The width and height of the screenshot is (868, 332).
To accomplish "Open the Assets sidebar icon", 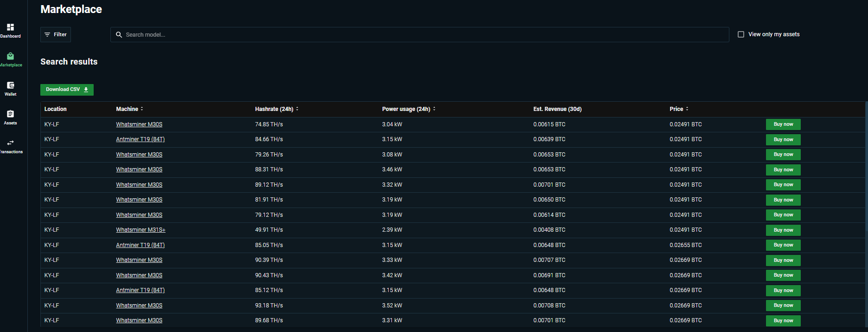I will [10, 114].
